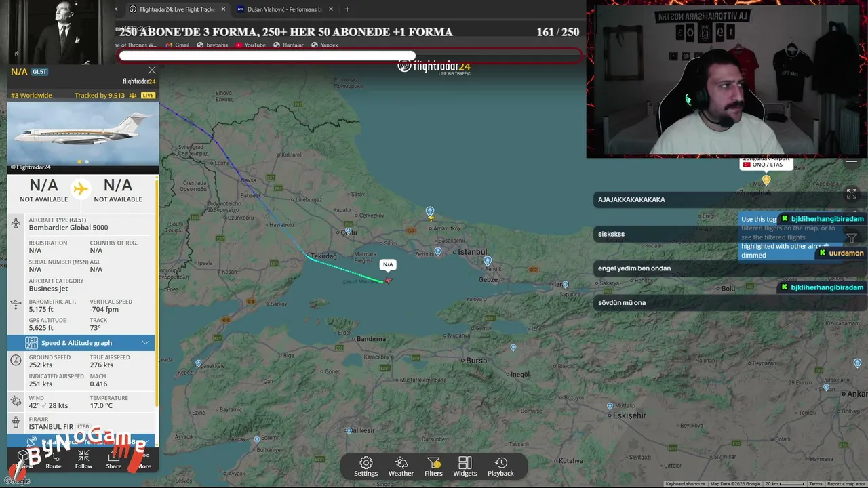Click the airport pin east of Bursa
The width and height of the screenshot is (868, 488).
click(x=513, y=348)
